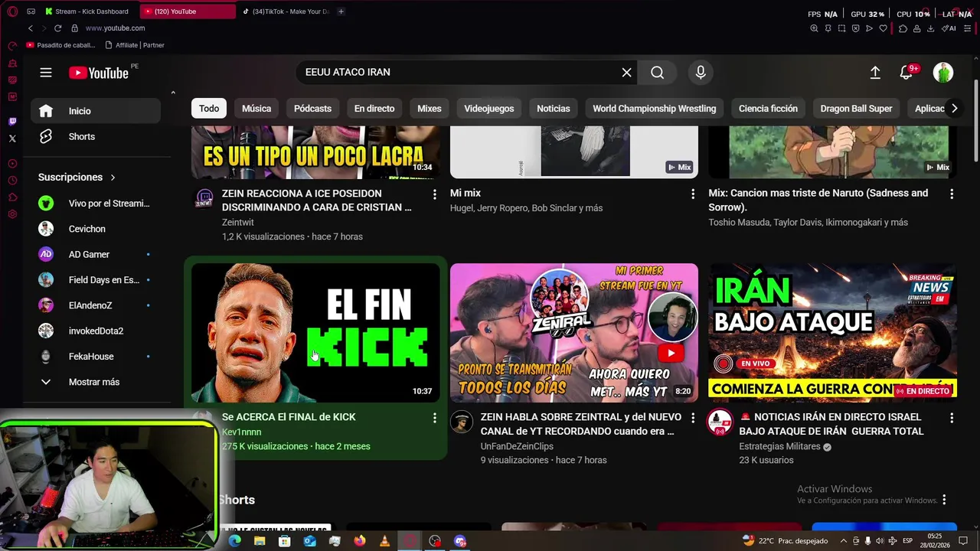The height and width of the screenshot is (551, 980).
Task: Open the Easy Setup sliders icon
Action: pos(967,28)
